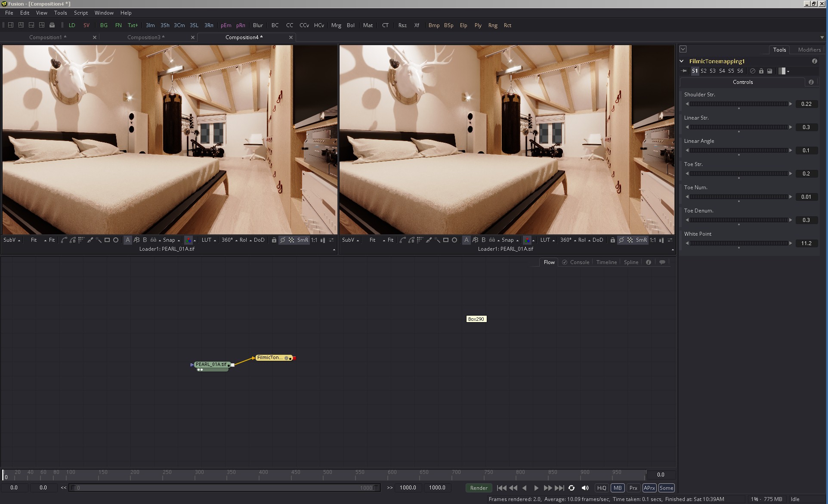Viewport: 828px width, 504px height.
Task: Select the Blur tool icon
Action: click(258, 25)
